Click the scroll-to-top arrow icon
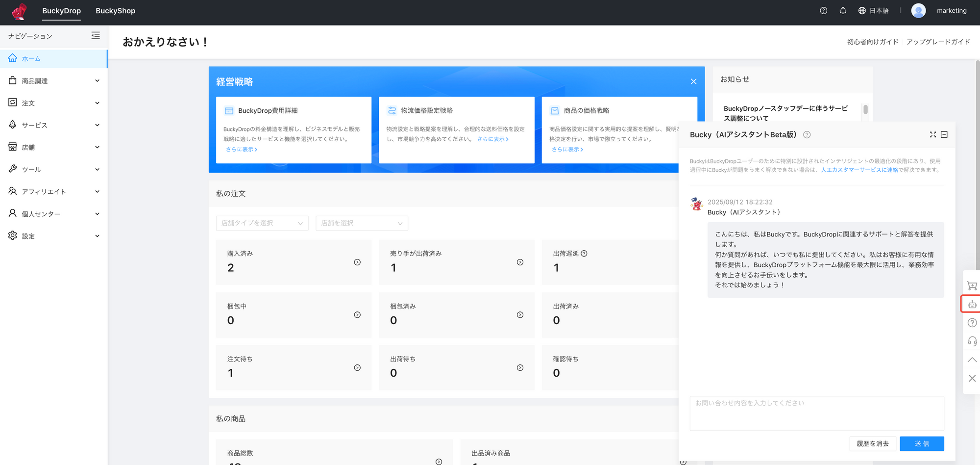The image size is (980, 465). pyautogui.click(x=972, y=360)
